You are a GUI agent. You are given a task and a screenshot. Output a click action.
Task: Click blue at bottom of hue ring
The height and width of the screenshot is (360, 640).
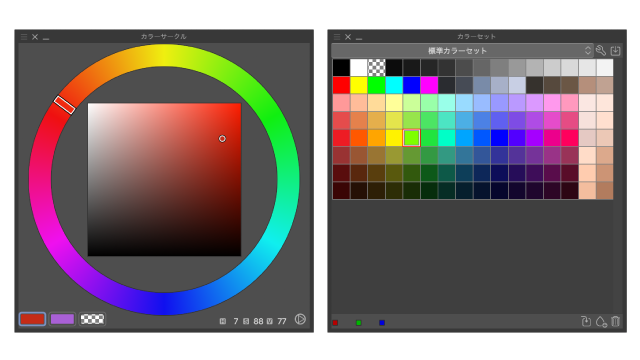pos(164,304)
